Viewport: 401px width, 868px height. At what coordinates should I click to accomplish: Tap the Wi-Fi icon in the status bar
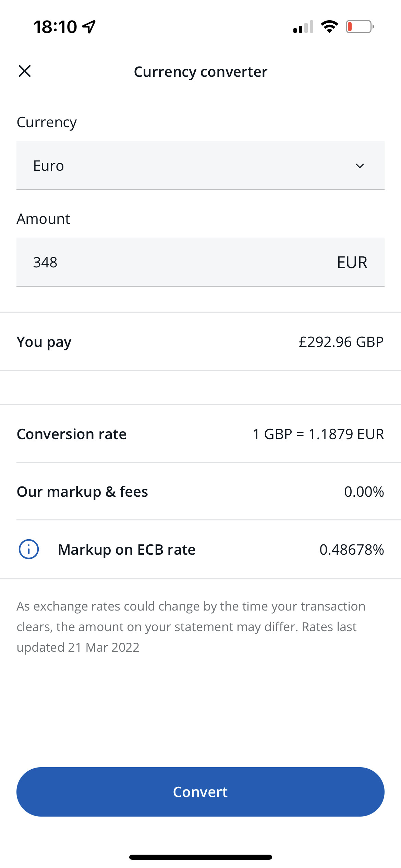[329, 27]
